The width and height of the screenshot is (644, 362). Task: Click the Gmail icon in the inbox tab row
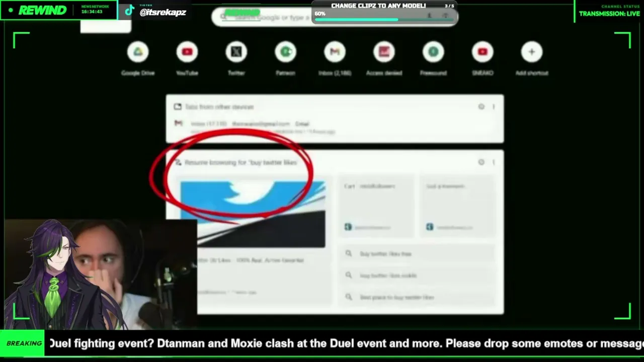178,123
